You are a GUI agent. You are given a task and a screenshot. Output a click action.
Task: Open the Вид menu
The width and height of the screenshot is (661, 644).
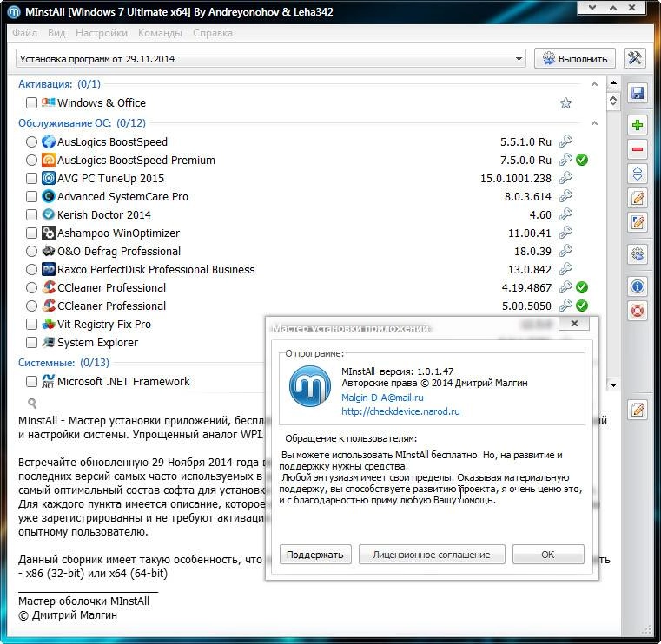[x=56, y=33]
